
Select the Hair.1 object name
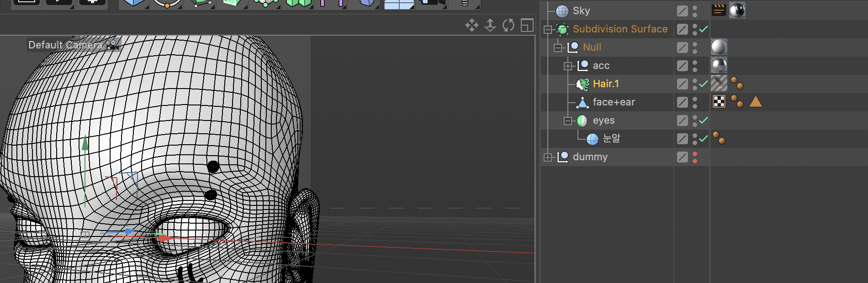606,84
